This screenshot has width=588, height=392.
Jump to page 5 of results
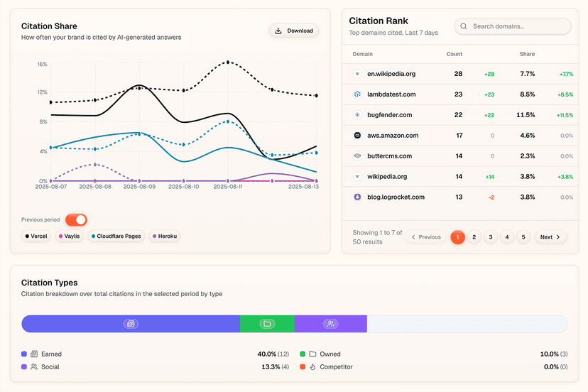[523, 237]
